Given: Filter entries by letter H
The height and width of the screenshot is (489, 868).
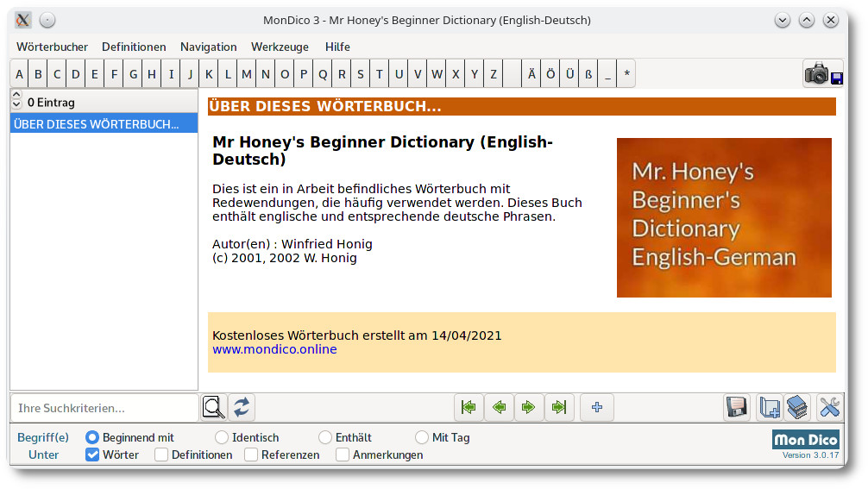Looking at the screenshot, I should (152, 74).
